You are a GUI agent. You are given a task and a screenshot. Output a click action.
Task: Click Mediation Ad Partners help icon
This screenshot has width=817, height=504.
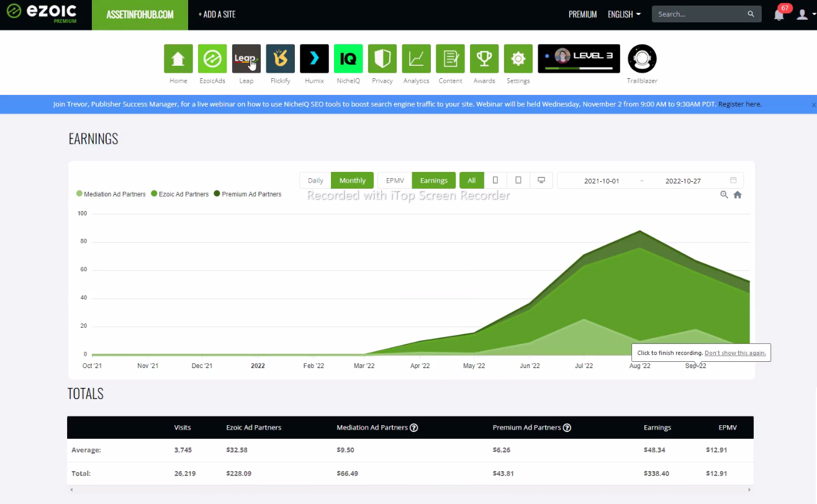tap(413, 428)
